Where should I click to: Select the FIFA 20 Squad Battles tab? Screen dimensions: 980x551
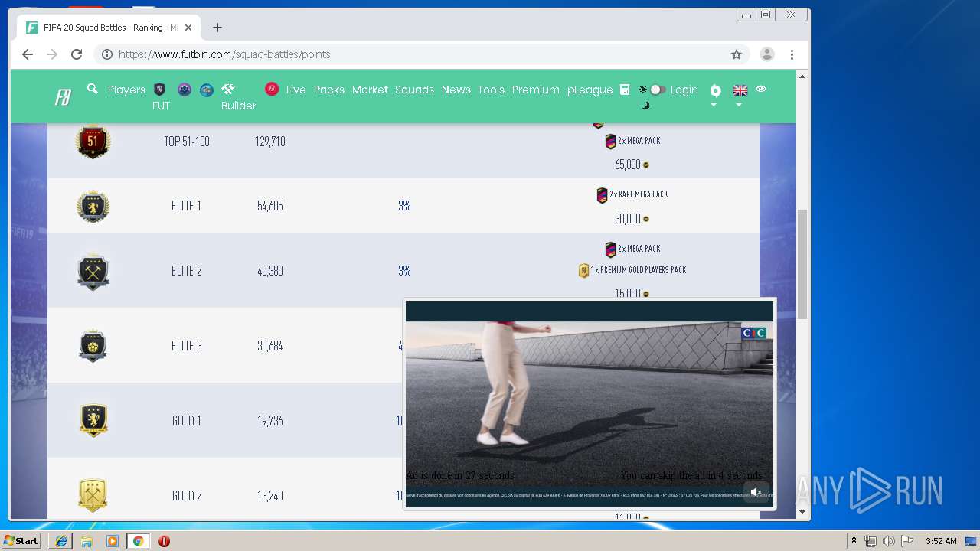109,28
